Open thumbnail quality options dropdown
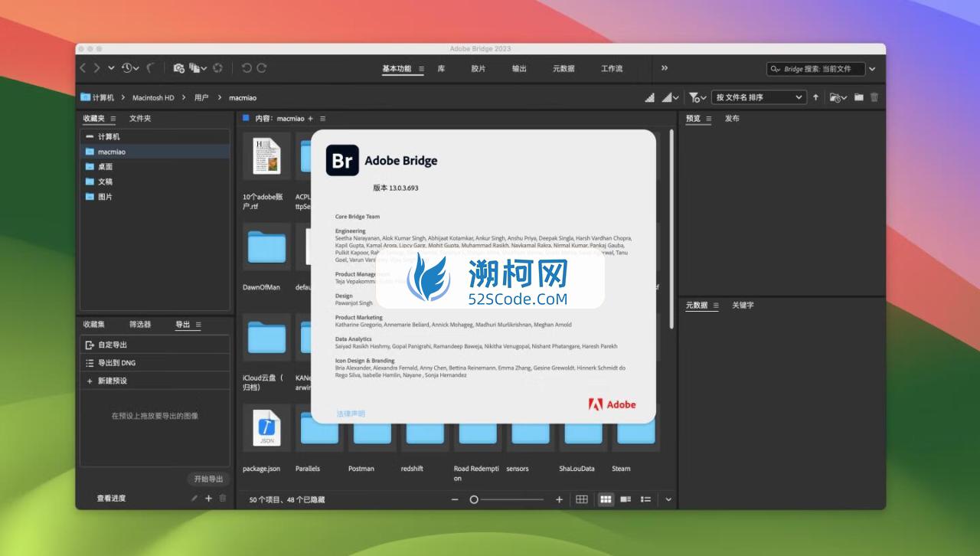 (671, 97)
